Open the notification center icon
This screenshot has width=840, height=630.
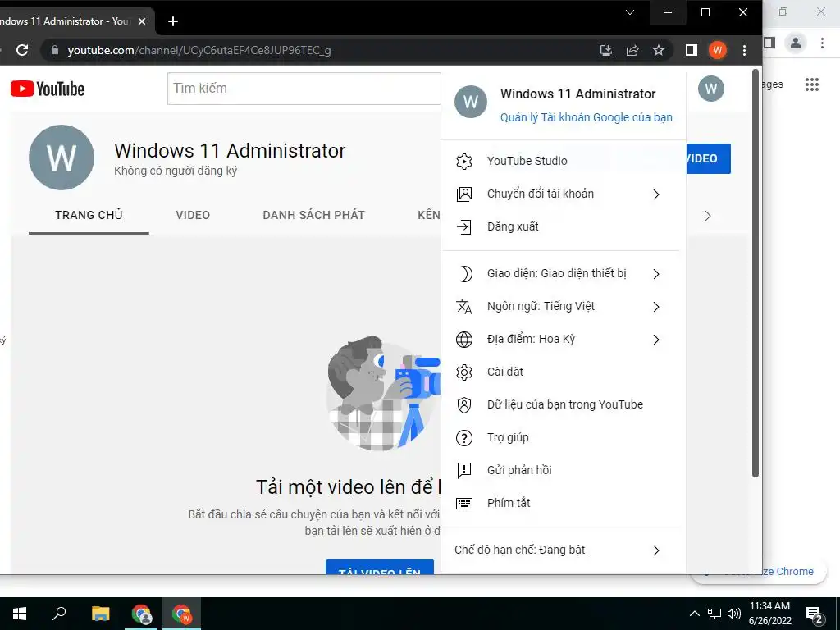815,614
